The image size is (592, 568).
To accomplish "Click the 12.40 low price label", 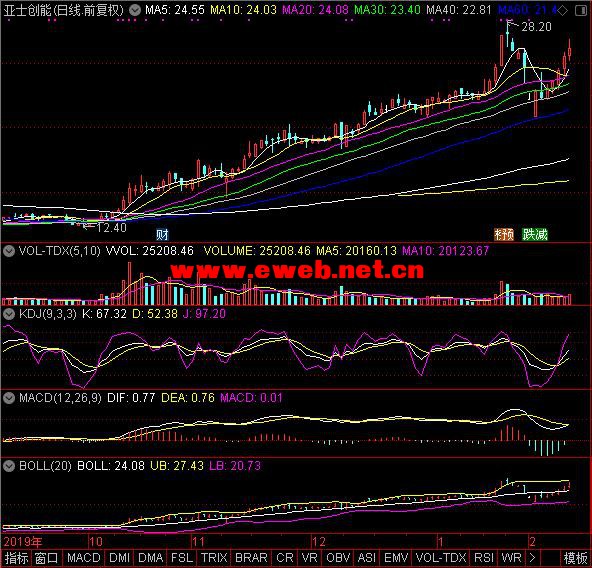I will [111, 228].
